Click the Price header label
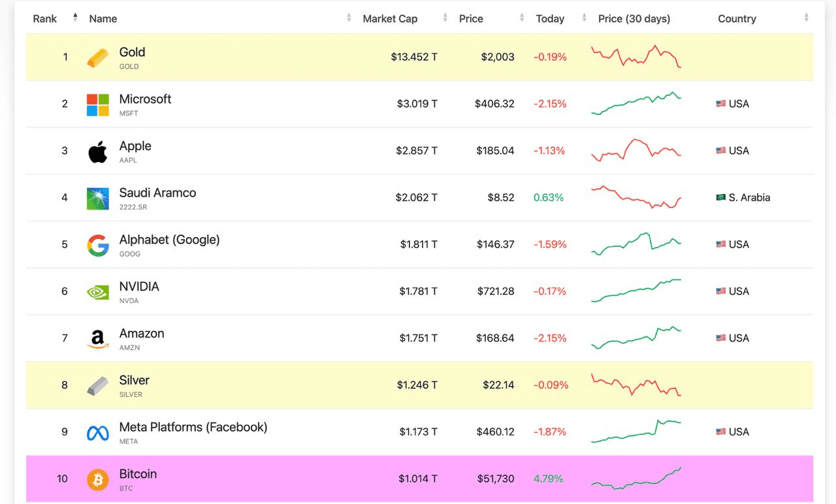The width and height of the screenshot is (836, 504). (471, 19)
